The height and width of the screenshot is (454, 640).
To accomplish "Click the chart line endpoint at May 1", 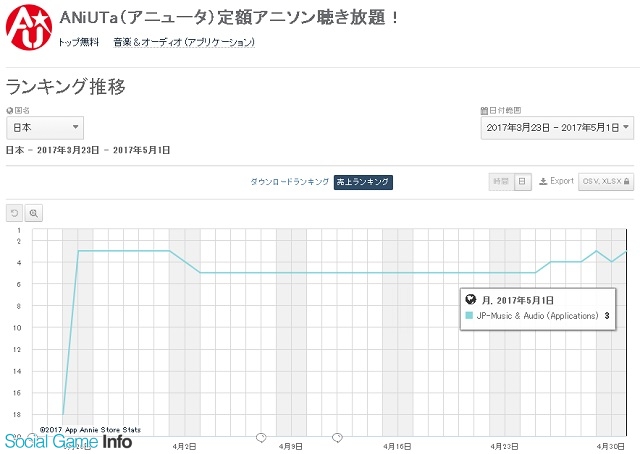I will click(x=627, y=251).
